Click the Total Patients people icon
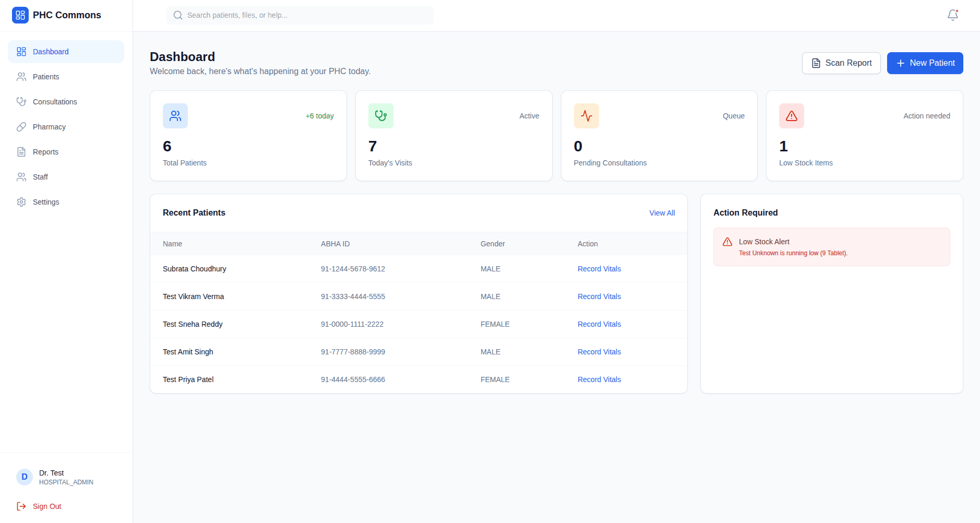Image resolution: width=980 pixels, height=523 pixels. point(175,116)
